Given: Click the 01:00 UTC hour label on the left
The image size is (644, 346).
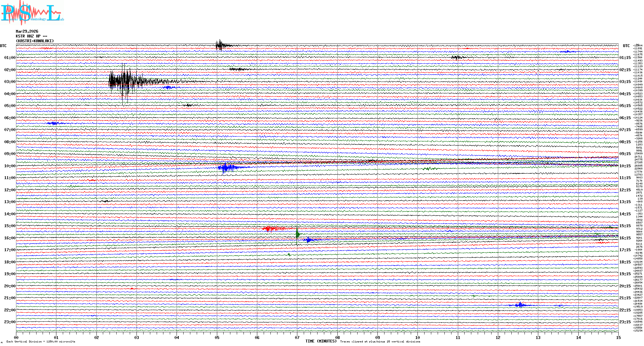Looking at the screenshot, I should click(x=10, y=58).
